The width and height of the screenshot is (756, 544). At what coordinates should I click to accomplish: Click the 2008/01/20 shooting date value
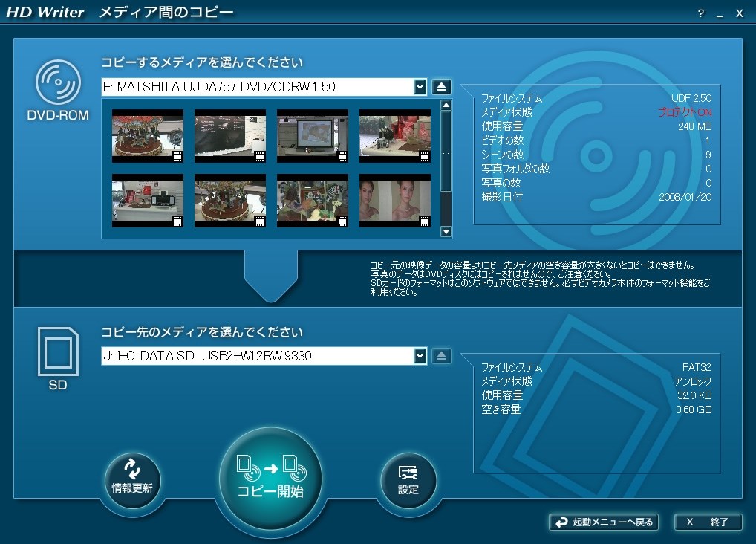[685, 197]
